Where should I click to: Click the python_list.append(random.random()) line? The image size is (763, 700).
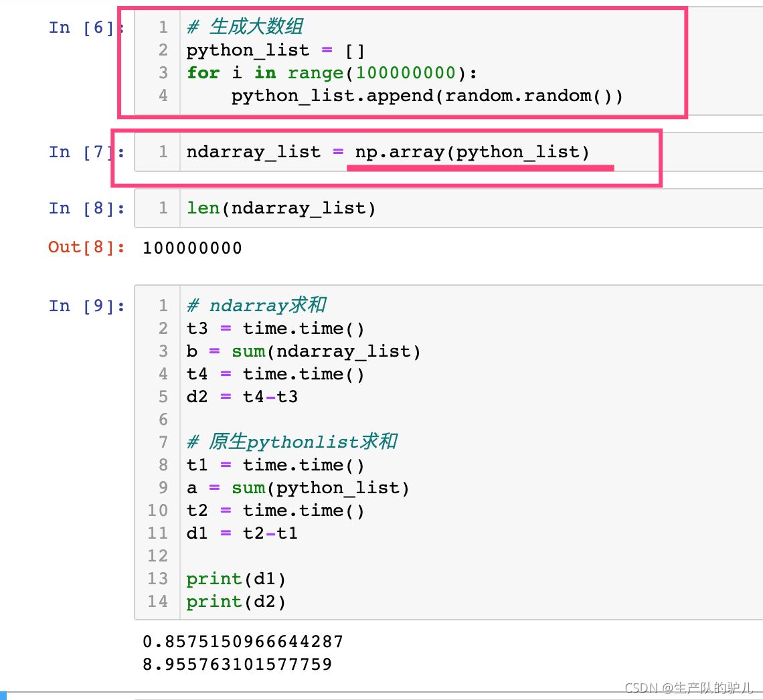(427, 96)
